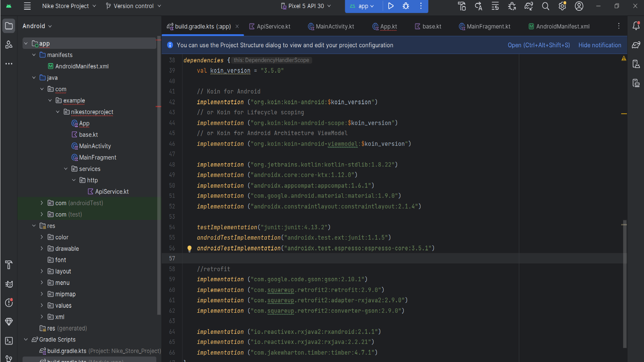This screenshot has height=362, width=644.
Task: Open Device Manager on right sidebar
Action: coord(636,64)
